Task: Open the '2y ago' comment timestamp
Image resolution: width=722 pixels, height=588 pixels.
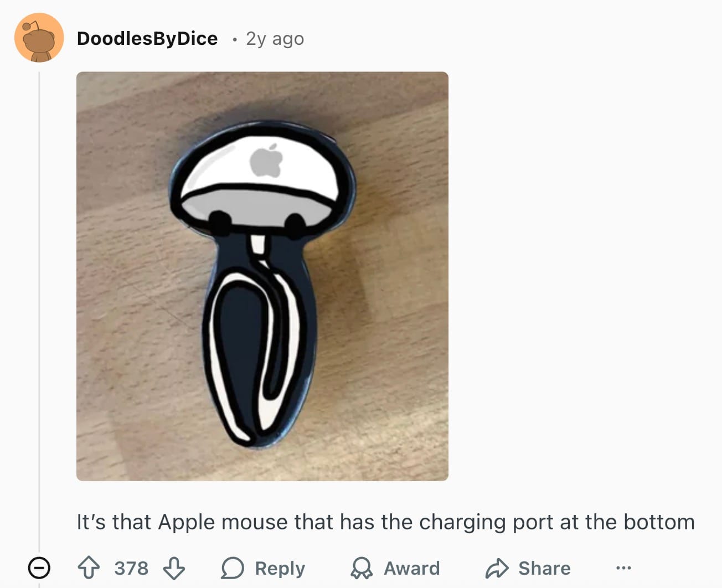Action: 275,39
